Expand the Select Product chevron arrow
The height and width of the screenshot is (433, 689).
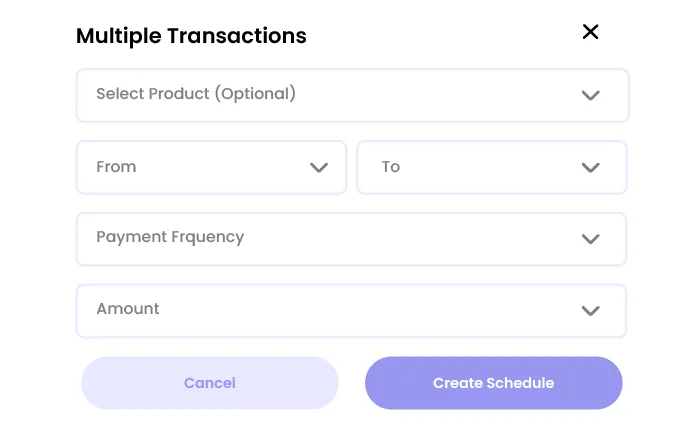pyautogui.click(x=590, y=96)
